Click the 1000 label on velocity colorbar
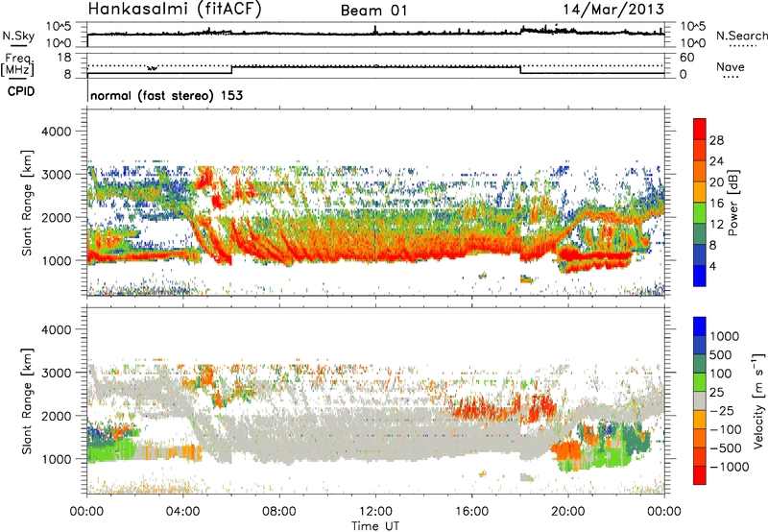Image resolution: width=768 pixels, height=532 pixels. (725, 336)
